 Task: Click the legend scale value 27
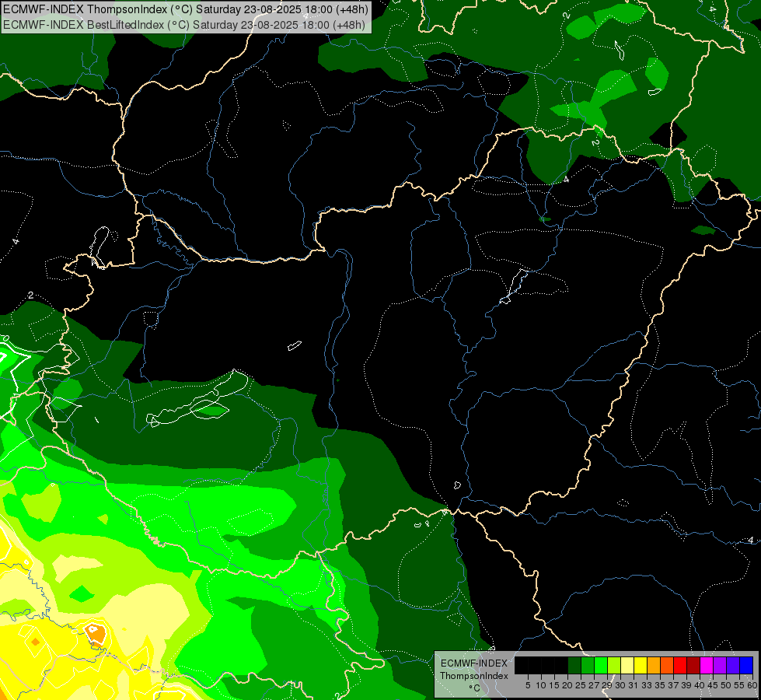point(594,685)
